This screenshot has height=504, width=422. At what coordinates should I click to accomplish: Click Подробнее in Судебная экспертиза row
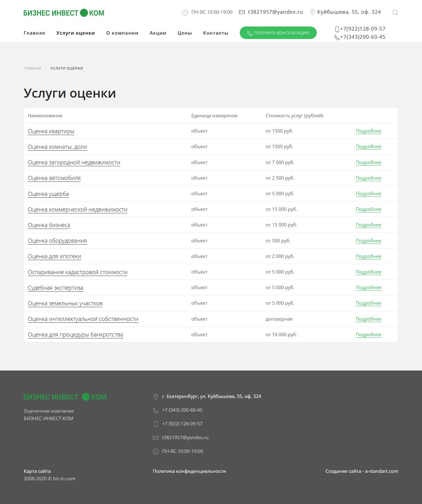(369, 288)
